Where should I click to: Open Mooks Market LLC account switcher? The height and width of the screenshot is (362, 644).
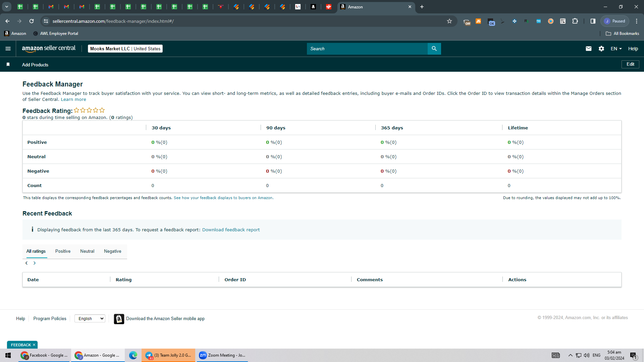pyautogui.click(x=125, y=49)
